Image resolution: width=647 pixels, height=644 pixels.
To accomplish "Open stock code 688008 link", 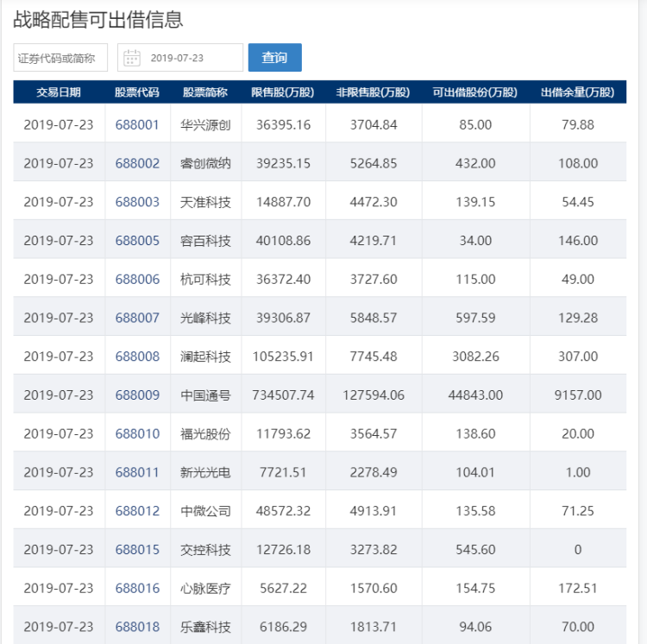I will 137,357.
